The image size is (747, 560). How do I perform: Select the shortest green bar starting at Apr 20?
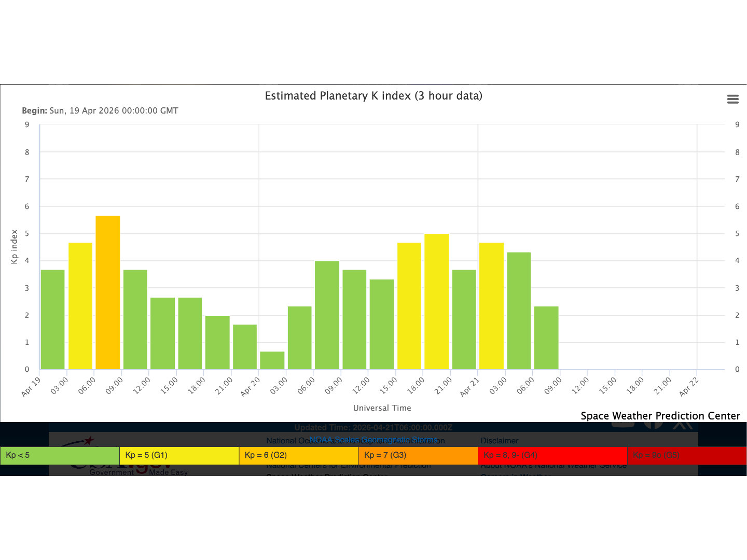[x=272, y=360]
